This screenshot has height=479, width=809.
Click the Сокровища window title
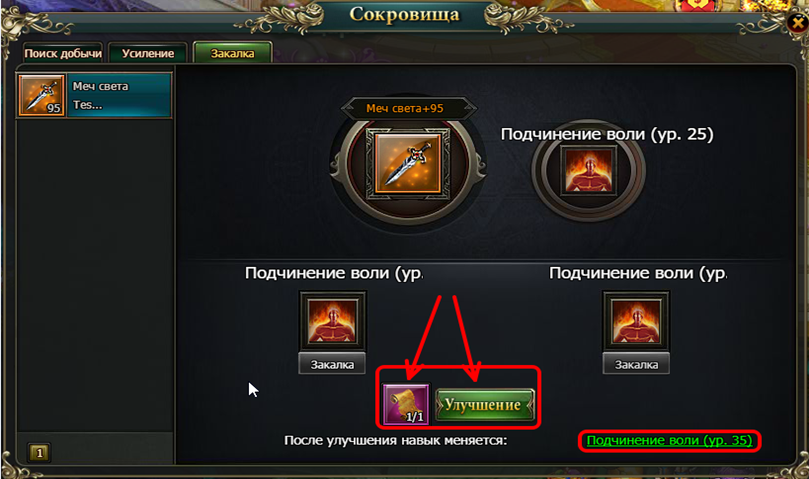(404, 14)
